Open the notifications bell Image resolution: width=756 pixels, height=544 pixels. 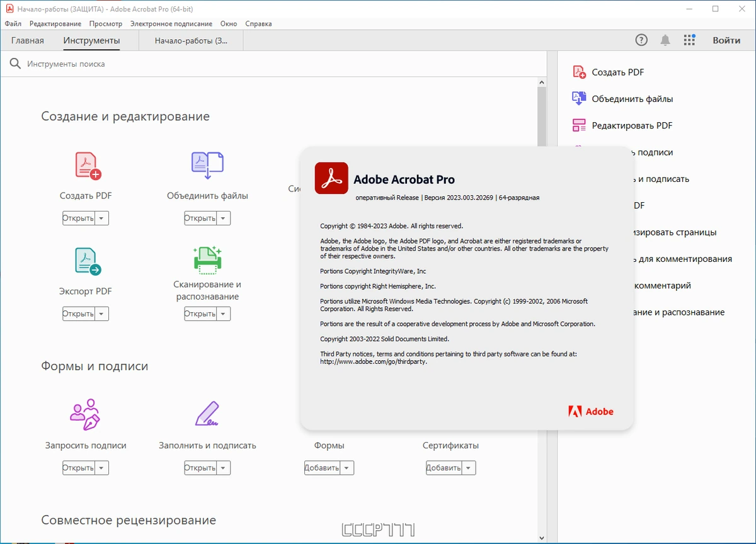665,40
